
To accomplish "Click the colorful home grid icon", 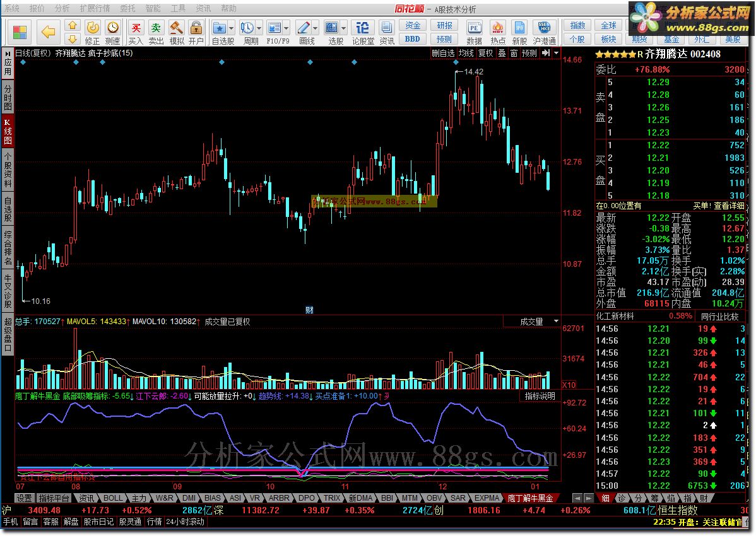I will [x=20, y=33].
